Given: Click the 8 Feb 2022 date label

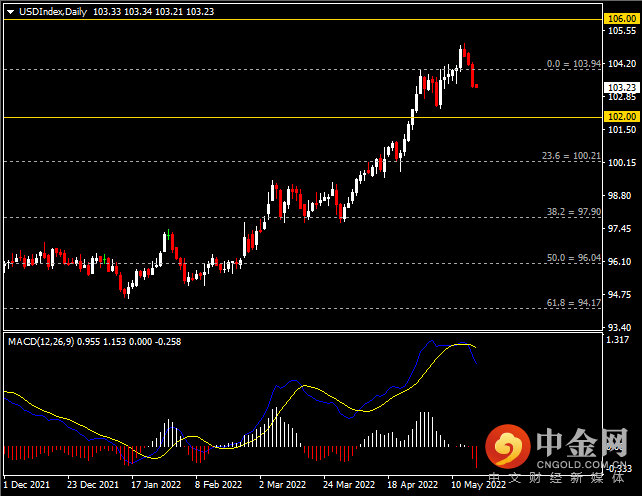Looking at the screenshot, I should (218, 485).
